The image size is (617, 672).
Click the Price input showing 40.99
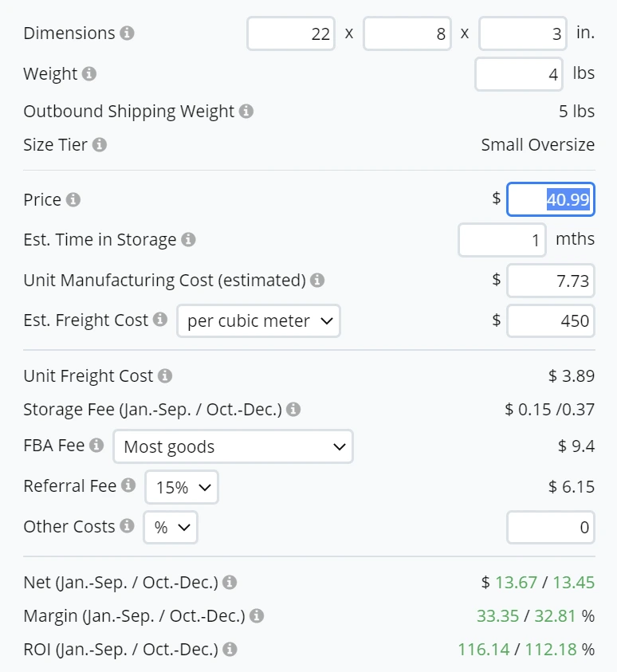(x=551, y=199)
